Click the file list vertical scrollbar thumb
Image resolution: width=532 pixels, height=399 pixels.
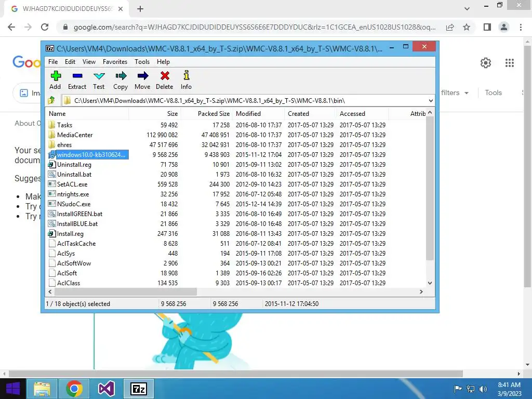(x=430, y=188)
